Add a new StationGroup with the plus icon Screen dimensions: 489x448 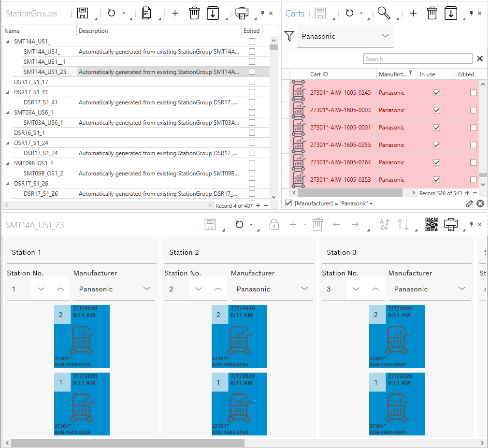pyautogui.click(x=175, y=13)
